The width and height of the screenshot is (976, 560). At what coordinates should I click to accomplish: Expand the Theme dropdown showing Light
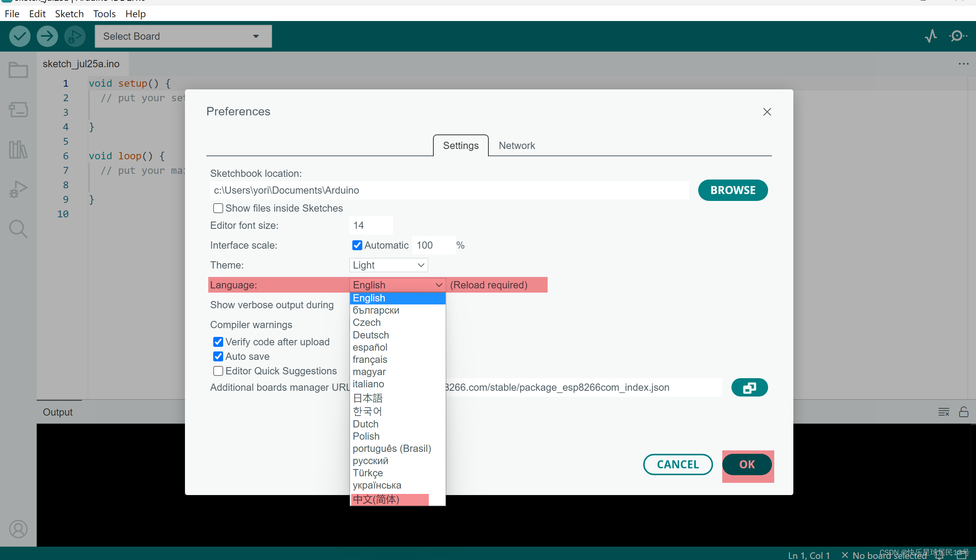pyautogui.click(x=388, y=265)
